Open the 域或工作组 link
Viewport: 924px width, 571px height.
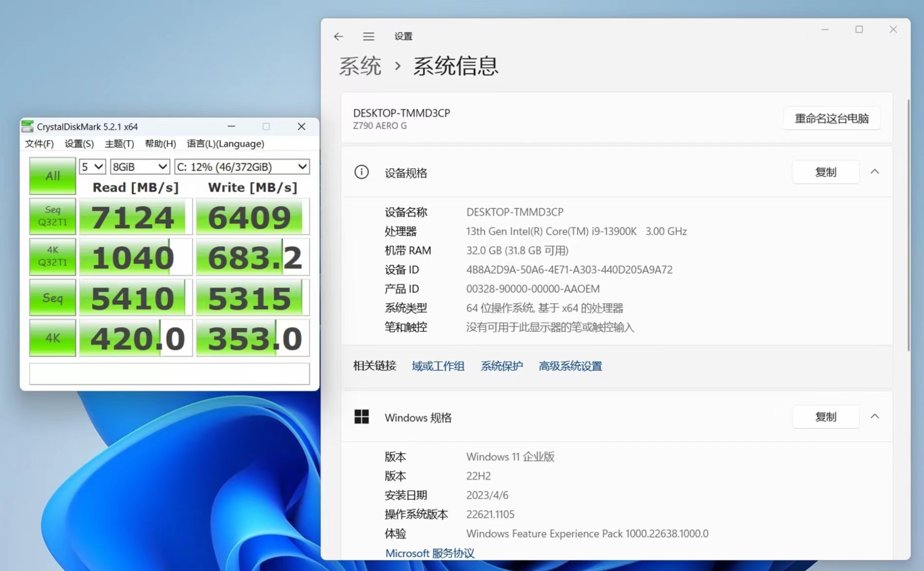click(438, 366)
